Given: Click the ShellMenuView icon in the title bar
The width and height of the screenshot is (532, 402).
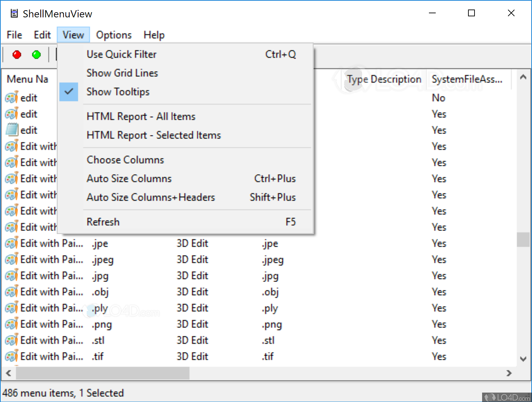Looking at the screenshot, I should [x=14, y=13].
